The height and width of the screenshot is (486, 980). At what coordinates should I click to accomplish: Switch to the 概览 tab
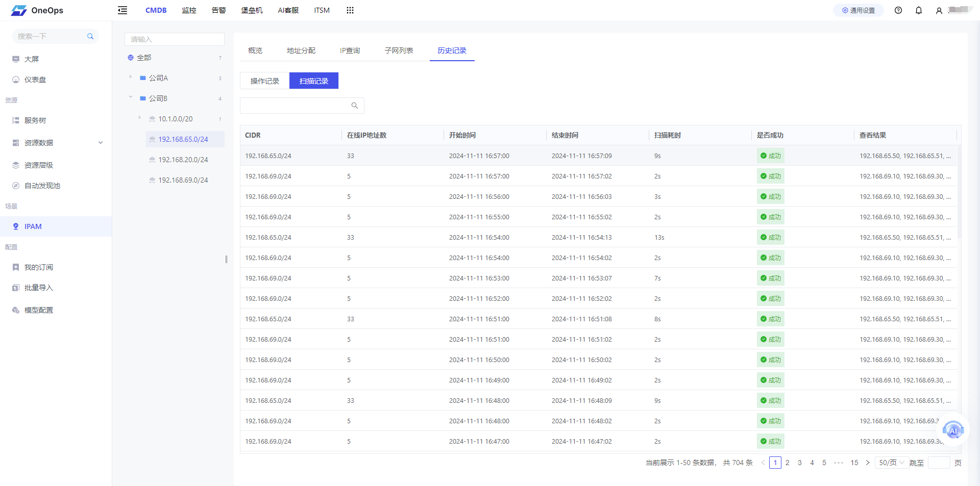[x=255, y=50]
